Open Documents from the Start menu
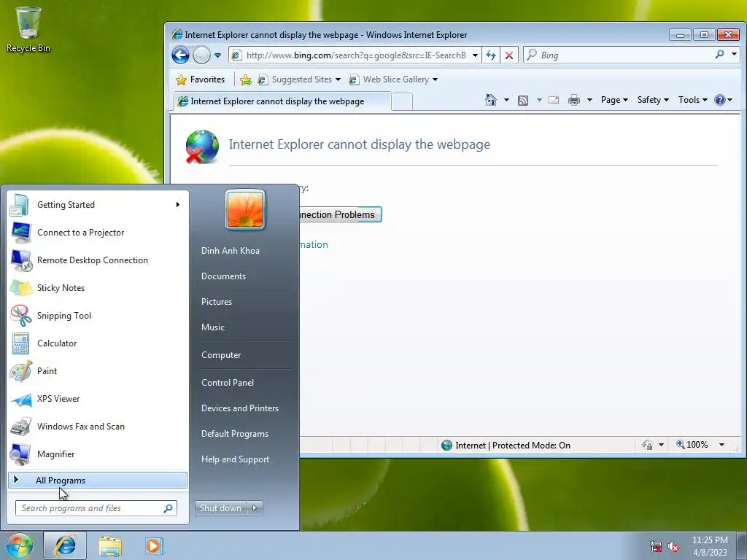The width and height of the screenshot is (747, 560). (x=223, y=276)
